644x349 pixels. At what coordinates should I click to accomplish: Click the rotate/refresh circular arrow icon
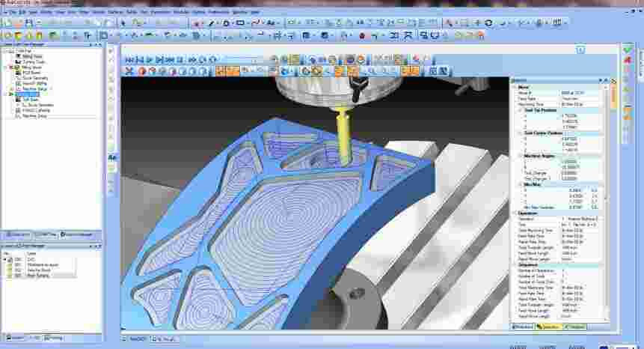(x=488, y=23)
